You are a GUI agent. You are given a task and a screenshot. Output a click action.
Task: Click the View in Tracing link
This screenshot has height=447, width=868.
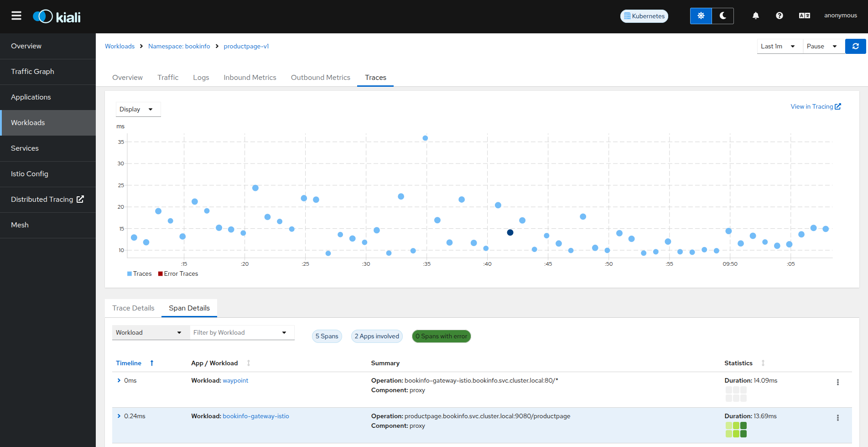tap(815, 106)
